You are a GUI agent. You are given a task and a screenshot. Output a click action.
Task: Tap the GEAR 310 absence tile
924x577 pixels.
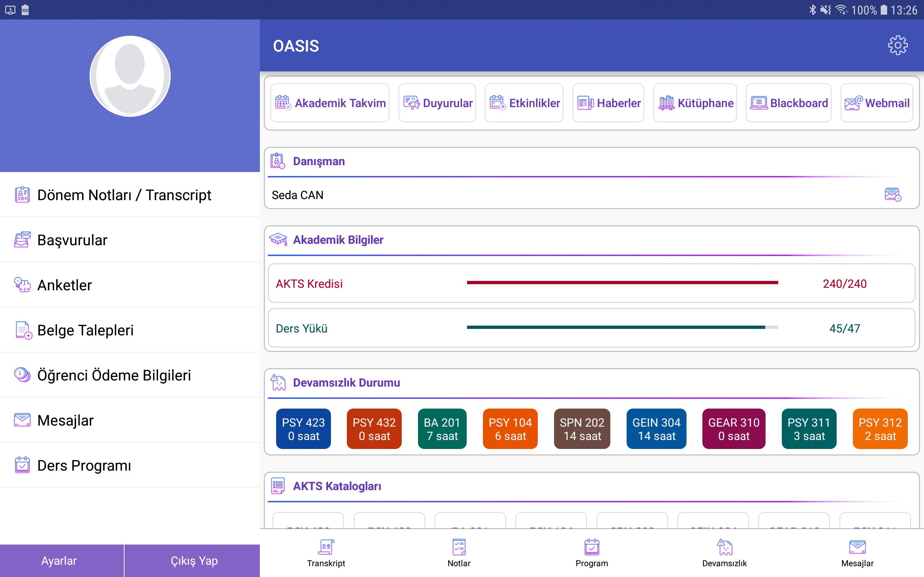(x=733, y=429)
